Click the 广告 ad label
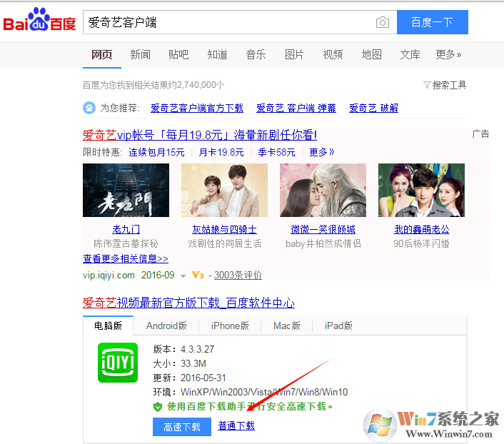Image resolution: width=504 pixels, height=444 pixels. 480,133
